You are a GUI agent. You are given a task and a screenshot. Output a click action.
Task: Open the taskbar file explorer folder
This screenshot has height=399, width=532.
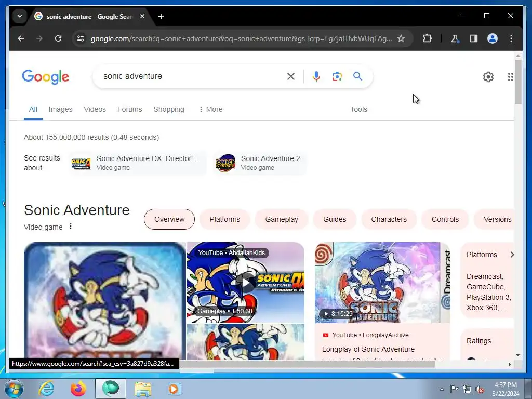143,389
